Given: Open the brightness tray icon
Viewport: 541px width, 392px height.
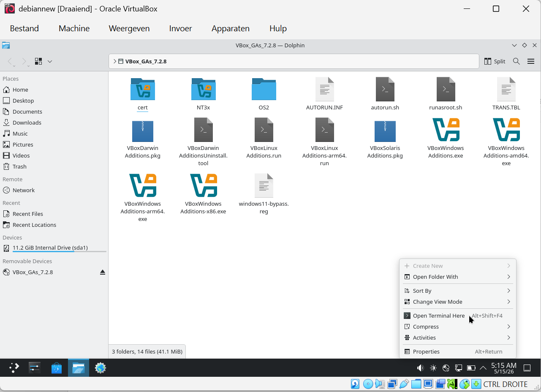Looking at the screenshot, I should point(433,368).
